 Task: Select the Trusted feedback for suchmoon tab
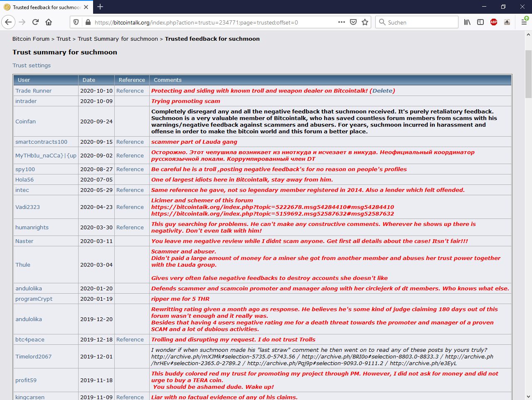coord(47,7)
